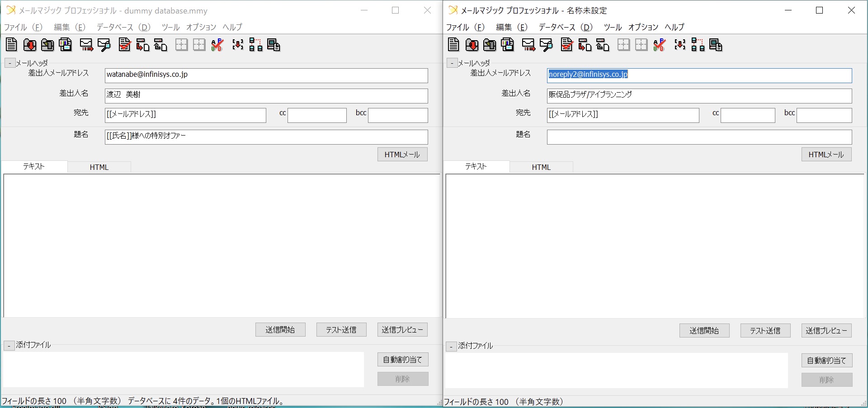Switch to HTML tab in right window

[541, 167]
